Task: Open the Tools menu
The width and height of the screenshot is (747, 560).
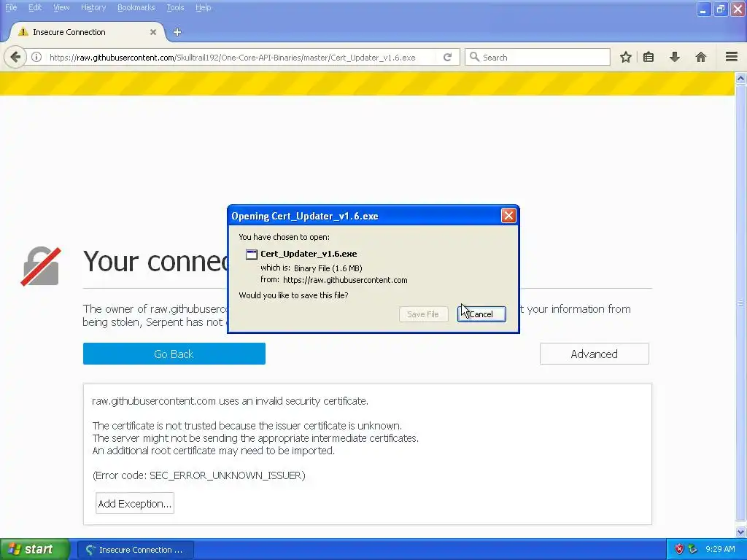Action: click(x=175, y=7)
